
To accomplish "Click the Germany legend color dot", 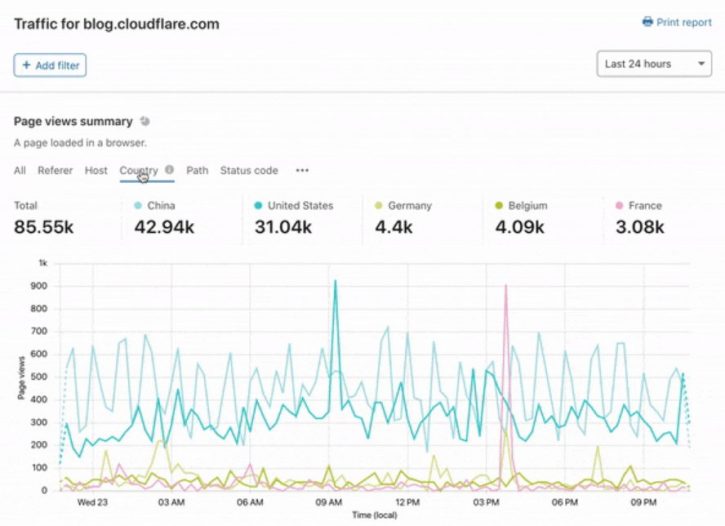I will 379,205.
